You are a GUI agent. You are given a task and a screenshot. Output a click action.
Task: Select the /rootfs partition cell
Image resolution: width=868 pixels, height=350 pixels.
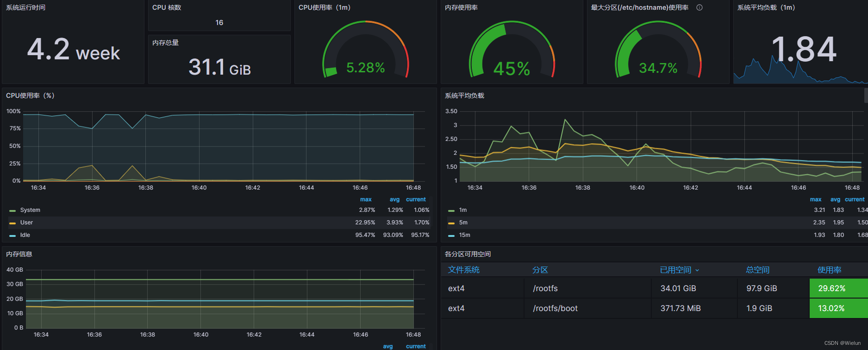(587, 288)
